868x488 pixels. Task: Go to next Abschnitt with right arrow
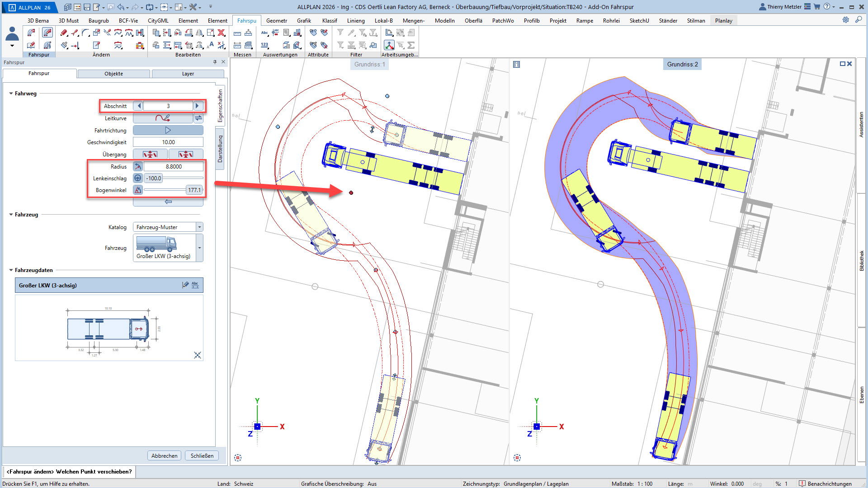point(197,106)
